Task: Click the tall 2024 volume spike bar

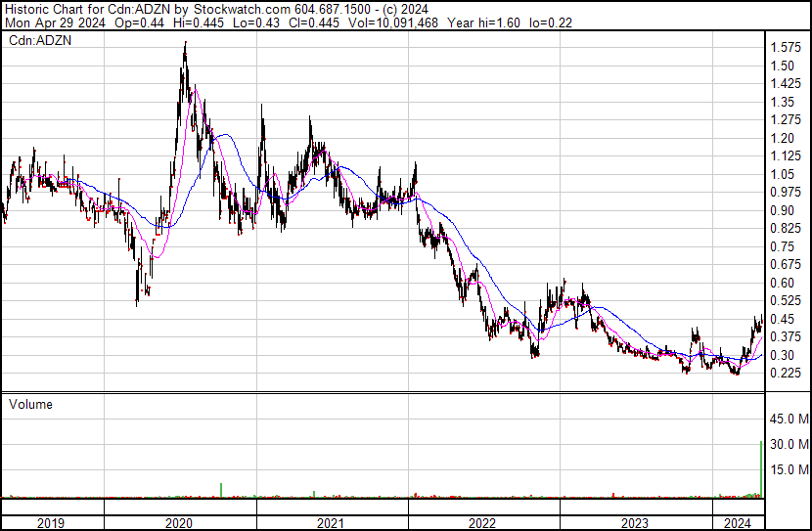Action: coord(761,469)
